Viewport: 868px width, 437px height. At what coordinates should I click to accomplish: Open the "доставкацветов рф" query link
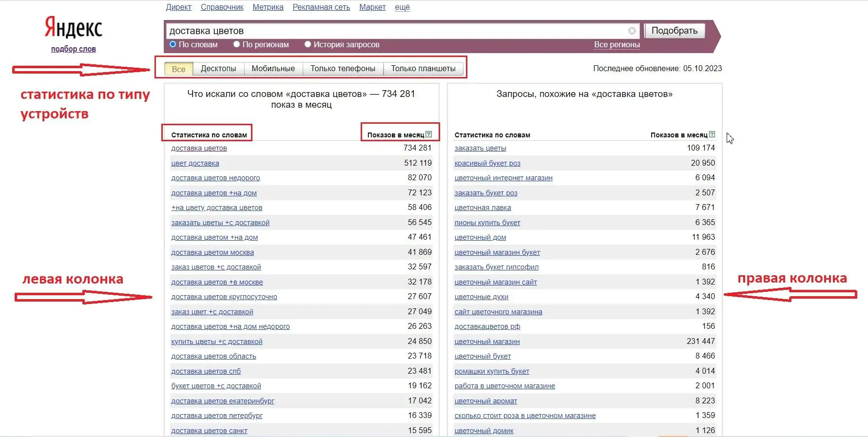(x=487, y=326)
